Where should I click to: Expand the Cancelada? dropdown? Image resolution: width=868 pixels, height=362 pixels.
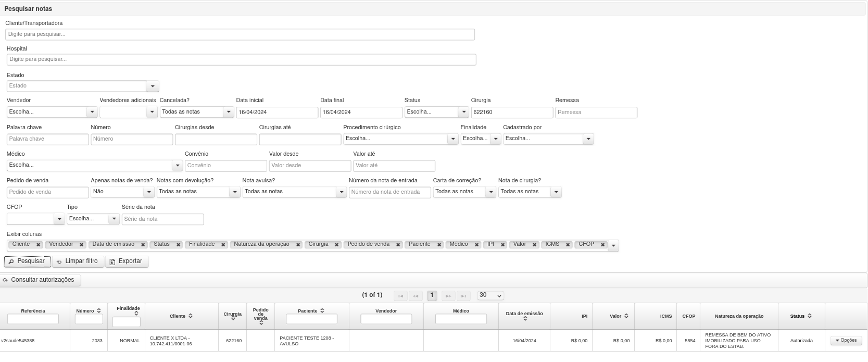tap(228, 112)
